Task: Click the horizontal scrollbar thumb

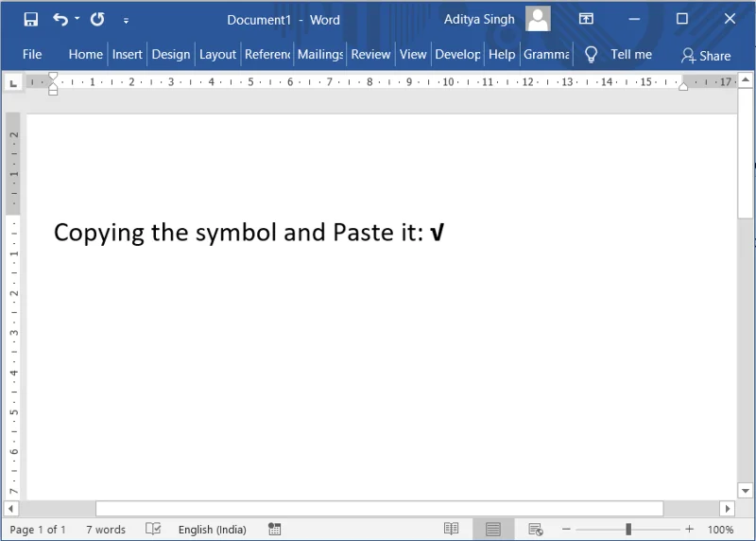Action: (380, 508)
